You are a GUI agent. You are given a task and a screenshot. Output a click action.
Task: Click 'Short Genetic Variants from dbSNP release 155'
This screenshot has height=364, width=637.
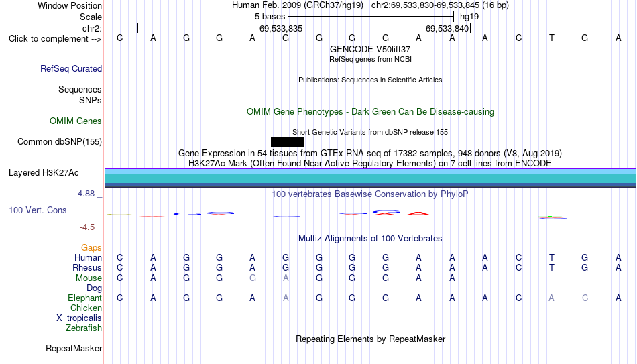pos(370,132)
